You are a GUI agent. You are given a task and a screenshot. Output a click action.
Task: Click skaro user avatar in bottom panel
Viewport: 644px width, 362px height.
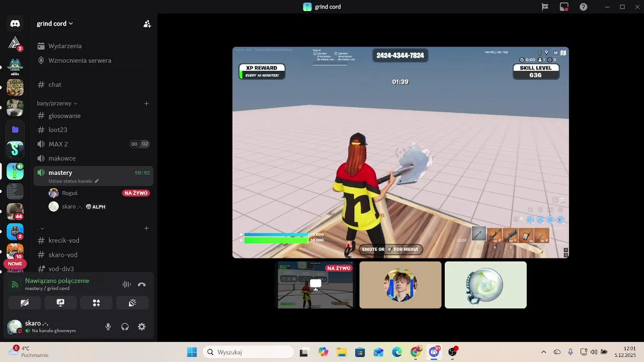15,327
